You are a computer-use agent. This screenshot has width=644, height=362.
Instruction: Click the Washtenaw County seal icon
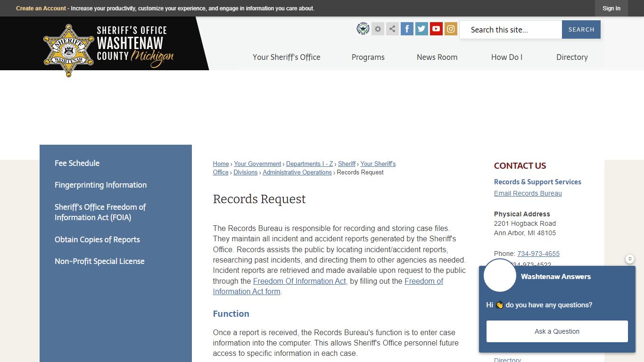pyautogui.click(x=363, y=29)
